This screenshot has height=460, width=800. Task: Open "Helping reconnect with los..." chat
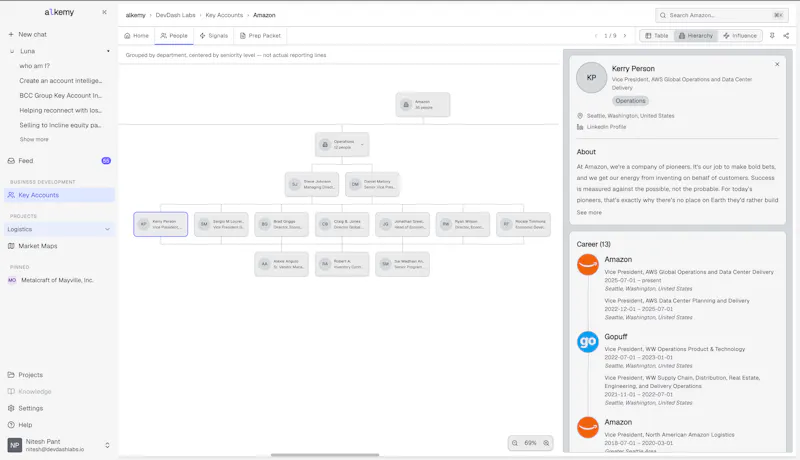[61, 110]
